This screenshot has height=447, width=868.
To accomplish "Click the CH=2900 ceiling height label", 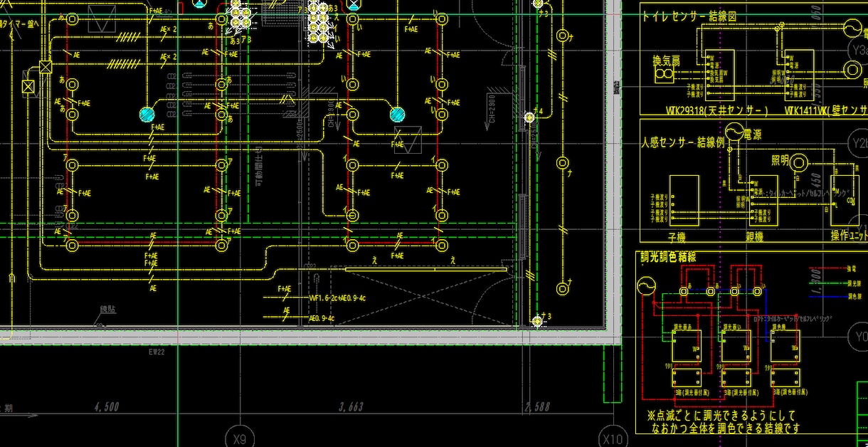I will click(x=492, y=108).
